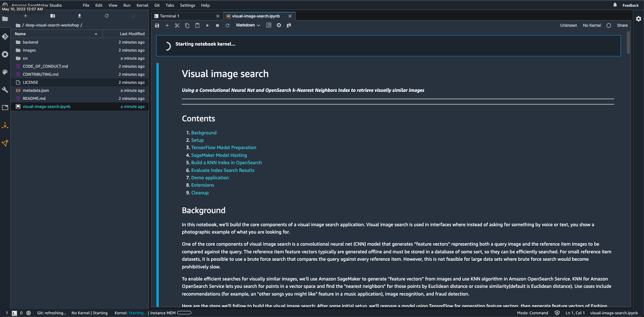Image resolution: width=644 pixels, height=317 pixels.
Task: Open the Help menu
Action: tap(205, 5)
